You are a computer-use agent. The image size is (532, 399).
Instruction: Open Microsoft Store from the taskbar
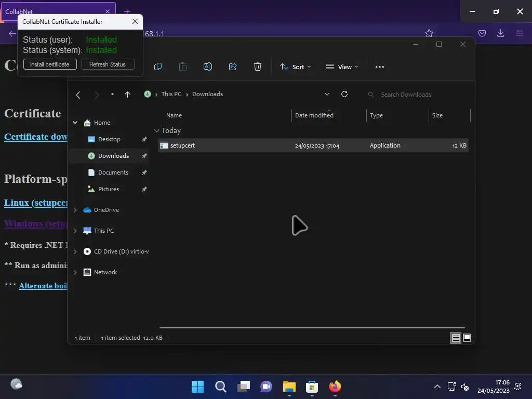coord(312,387)
